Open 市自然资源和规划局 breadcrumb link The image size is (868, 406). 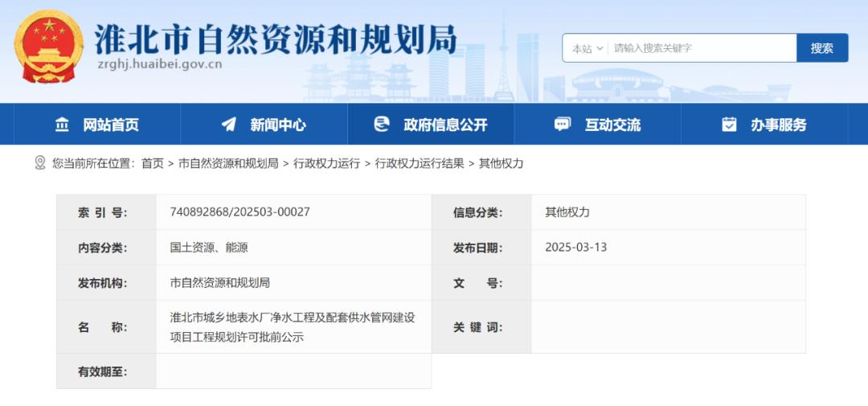pos(228,163)
